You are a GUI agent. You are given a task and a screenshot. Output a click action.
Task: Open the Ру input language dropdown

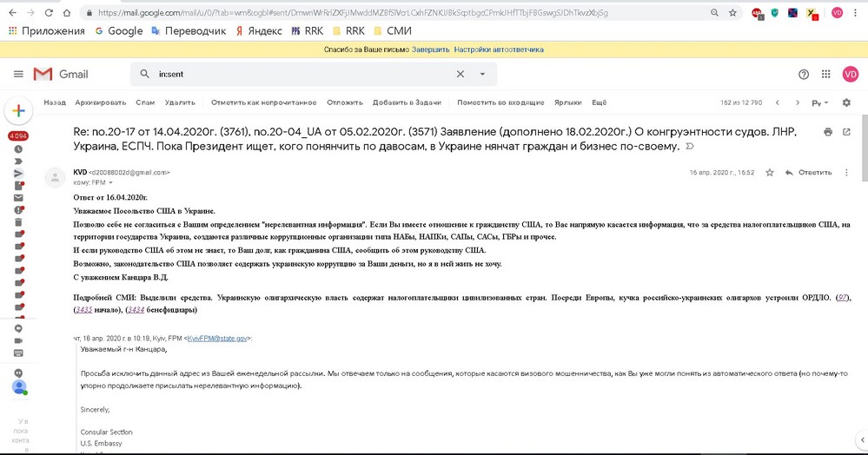tap(820, 103)
